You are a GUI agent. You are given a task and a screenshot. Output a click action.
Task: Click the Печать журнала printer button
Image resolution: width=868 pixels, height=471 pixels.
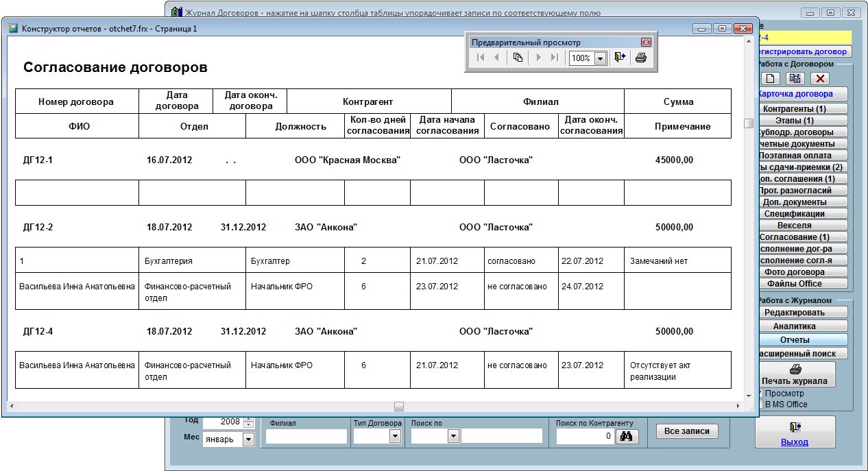795,374
